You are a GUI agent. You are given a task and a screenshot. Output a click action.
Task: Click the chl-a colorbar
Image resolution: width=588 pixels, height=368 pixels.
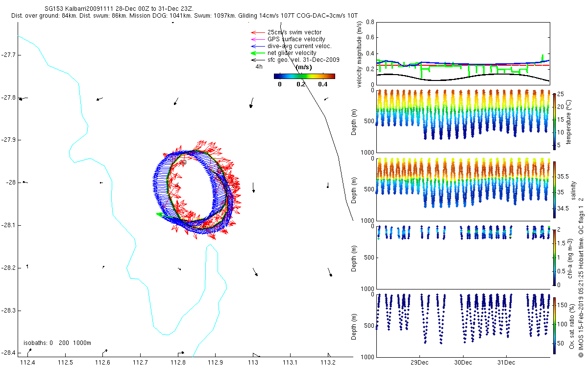(554, 257)
